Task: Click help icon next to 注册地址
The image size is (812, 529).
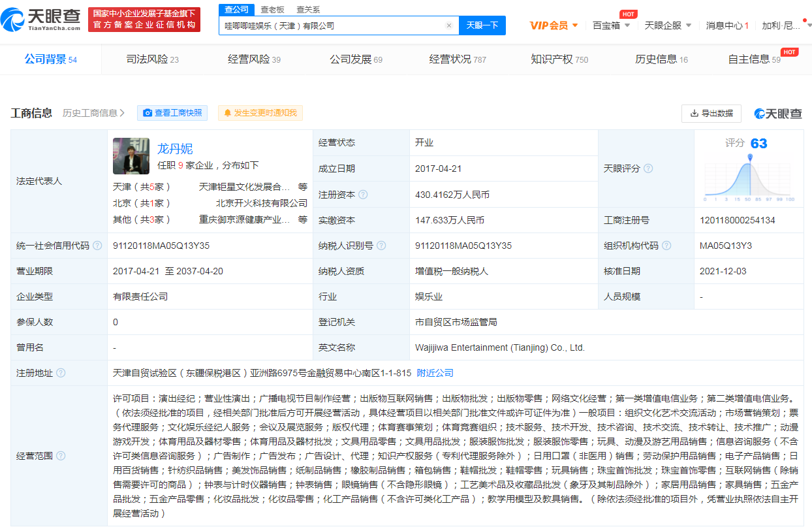Action: click(x=61, y=373)
